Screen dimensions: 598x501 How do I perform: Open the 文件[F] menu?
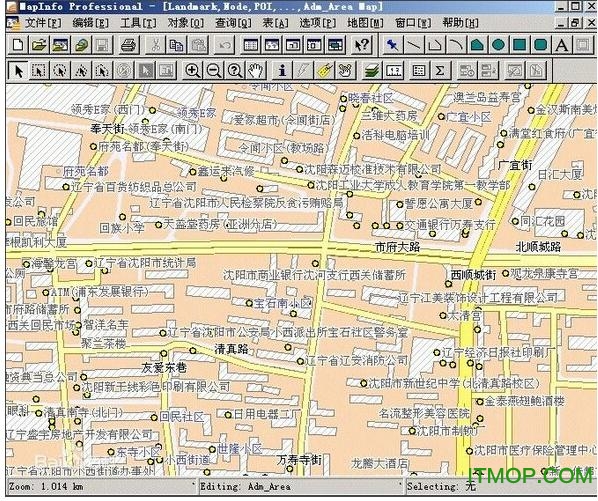coord(43,23)
